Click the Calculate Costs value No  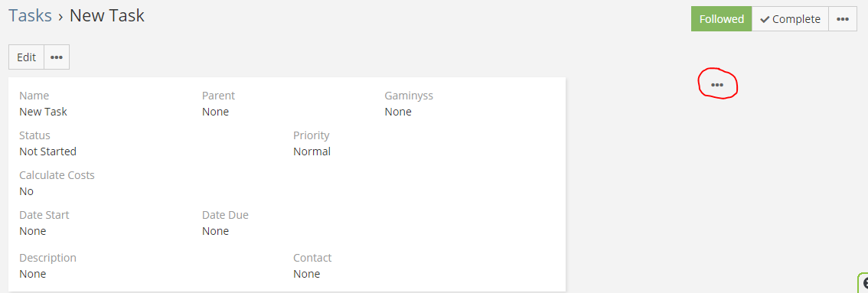pos(27,191)
